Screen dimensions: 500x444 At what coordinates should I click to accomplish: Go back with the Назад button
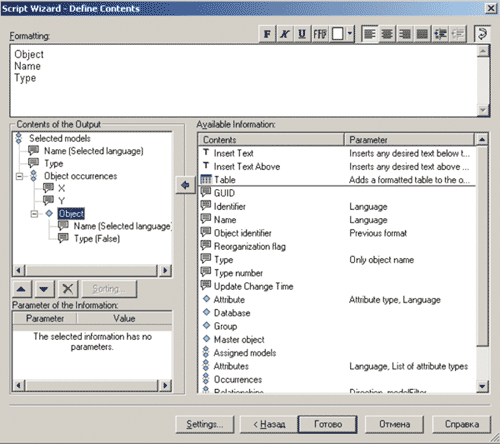(x=269, y=424)
